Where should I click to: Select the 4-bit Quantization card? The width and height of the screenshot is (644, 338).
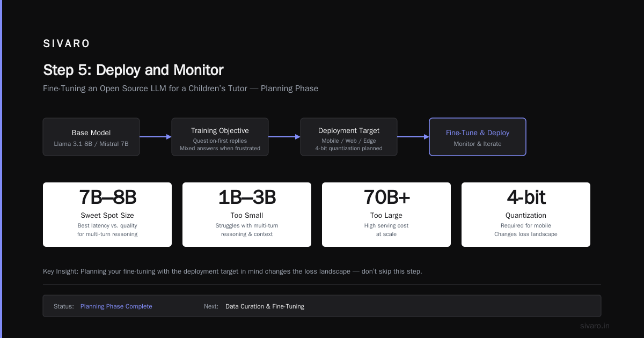(x=526, y=215)
